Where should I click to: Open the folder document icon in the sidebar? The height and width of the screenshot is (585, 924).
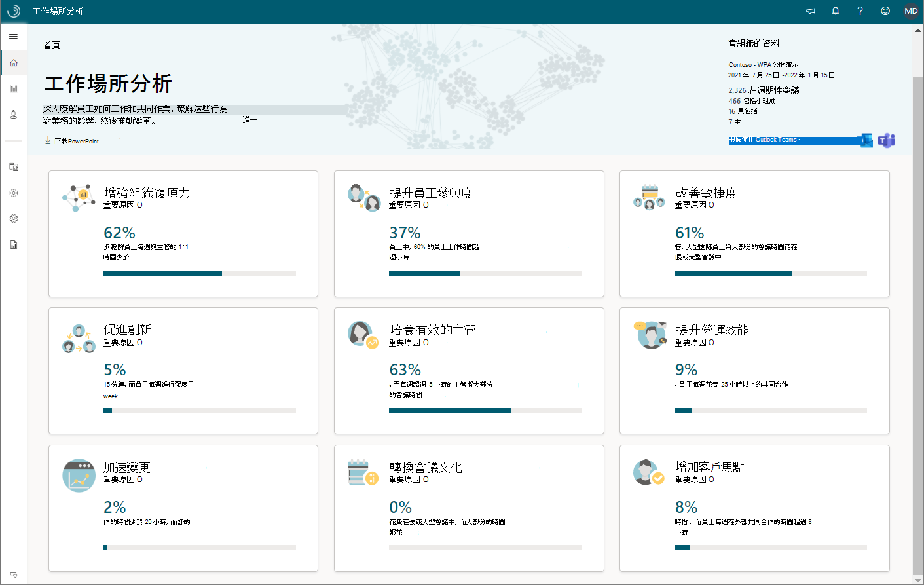coord(14,167)
